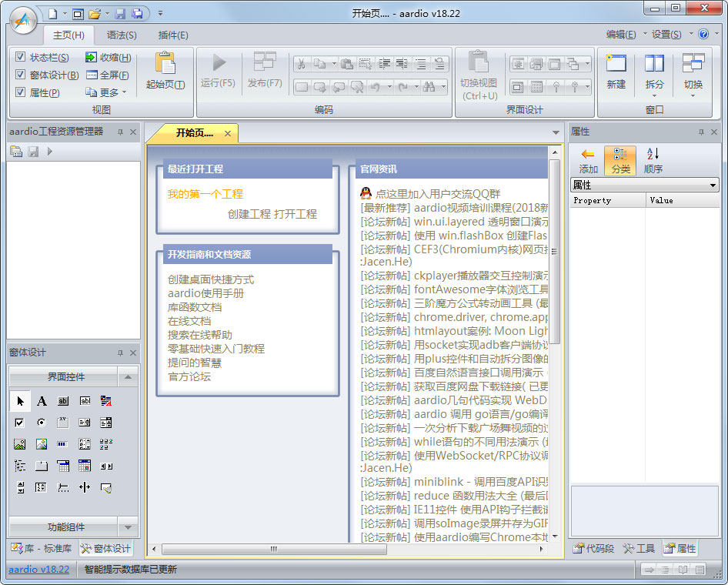This screenshot has height=585, width=728.
Task: Click the aardio application logo button
Action: pos(23,21)
